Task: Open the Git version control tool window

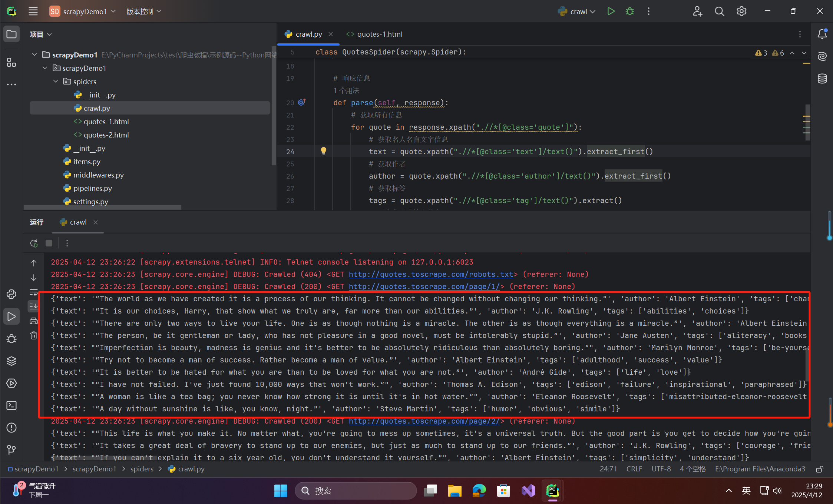Action: pyautogui.click(x=11, y=450)
